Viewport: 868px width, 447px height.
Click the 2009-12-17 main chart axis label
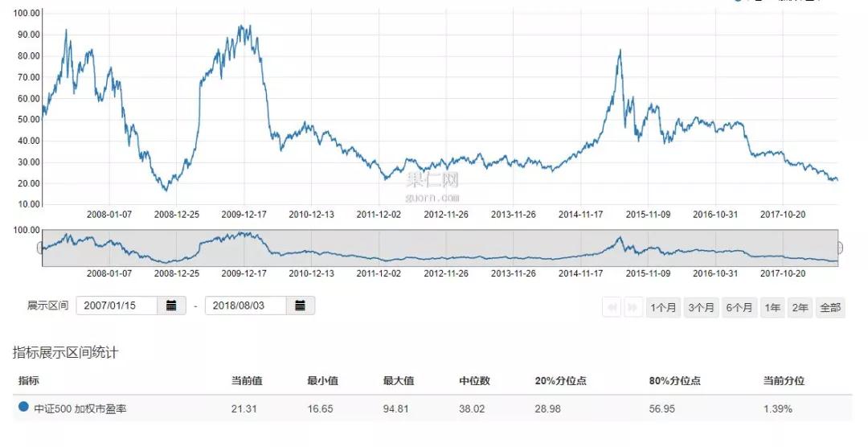(x=244, y=215)
